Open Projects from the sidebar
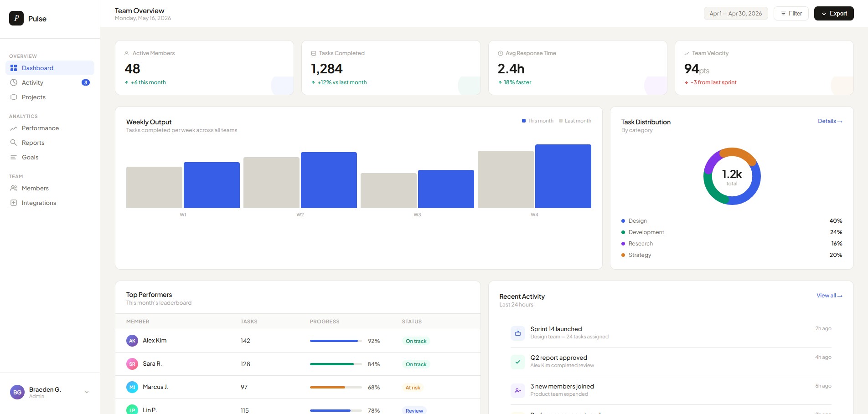 [x=50, y=97]
